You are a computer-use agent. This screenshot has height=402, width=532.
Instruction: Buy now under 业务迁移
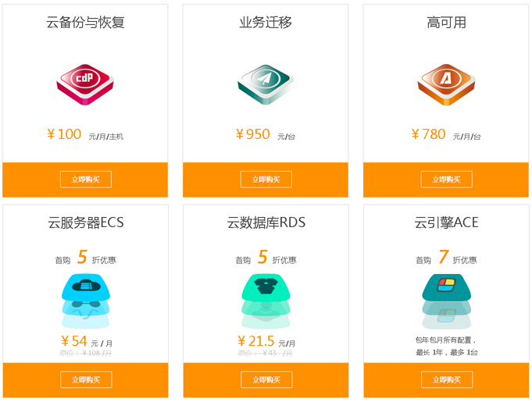pyautogui.click(x=266, y=180)
